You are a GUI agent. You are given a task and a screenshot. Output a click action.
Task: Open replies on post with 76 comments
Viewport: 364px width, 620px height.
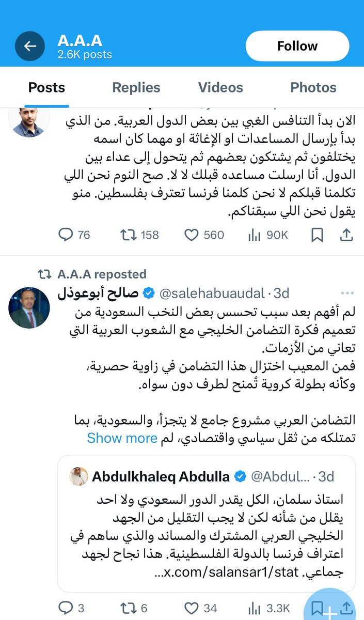coord(74,235)
